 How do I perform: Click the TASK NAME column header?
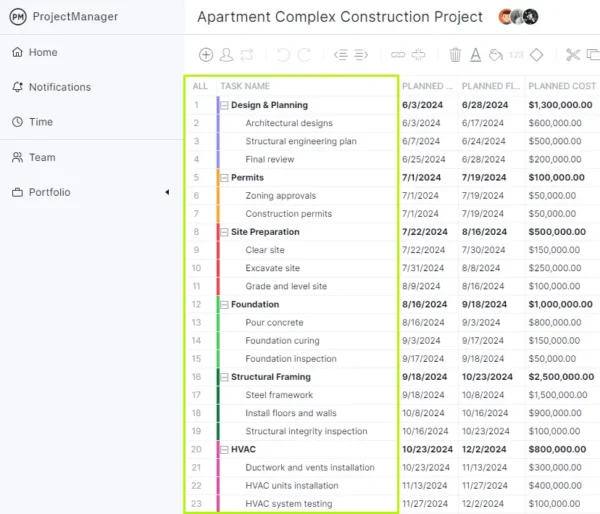(x=245, y=86)
